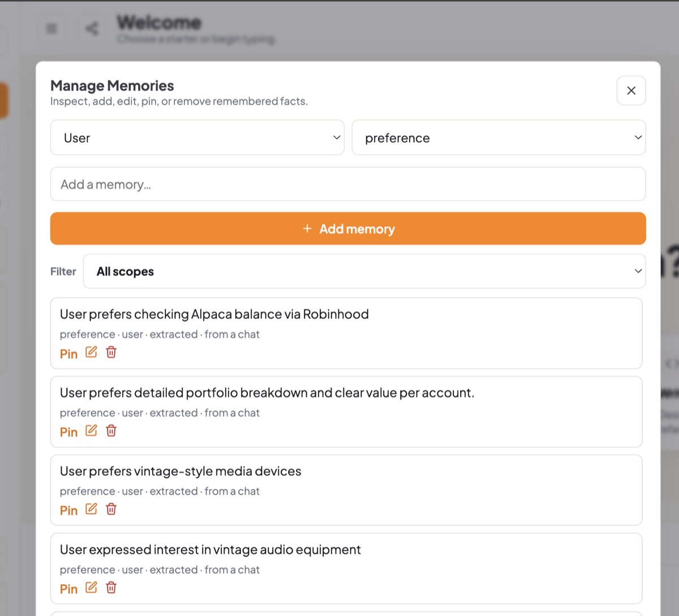Open the All scopes filter dropdown
The image size is (679, 616).
364,271
